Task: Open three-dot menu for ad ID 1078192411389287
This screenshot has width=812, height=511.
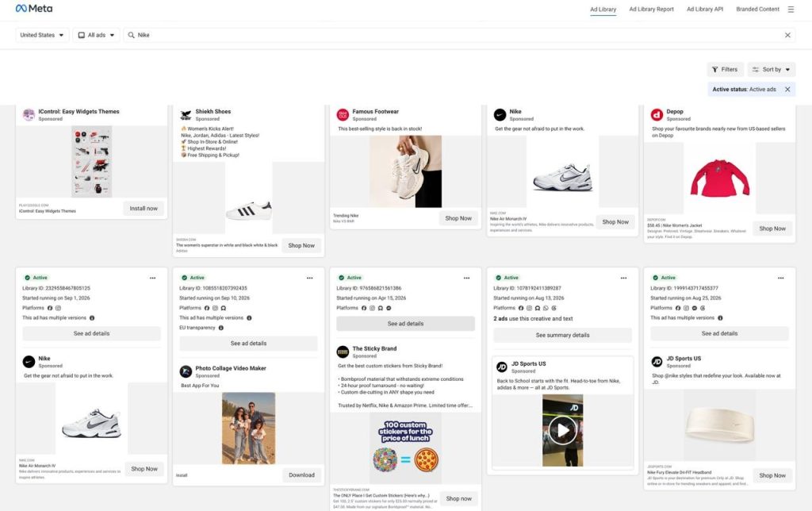Action: coord(623,279)
